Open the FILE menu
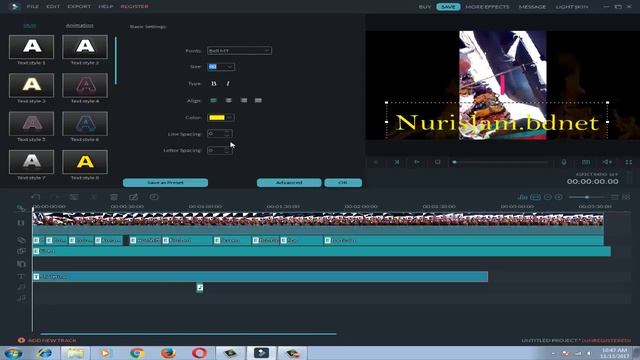 click(33, 7)
